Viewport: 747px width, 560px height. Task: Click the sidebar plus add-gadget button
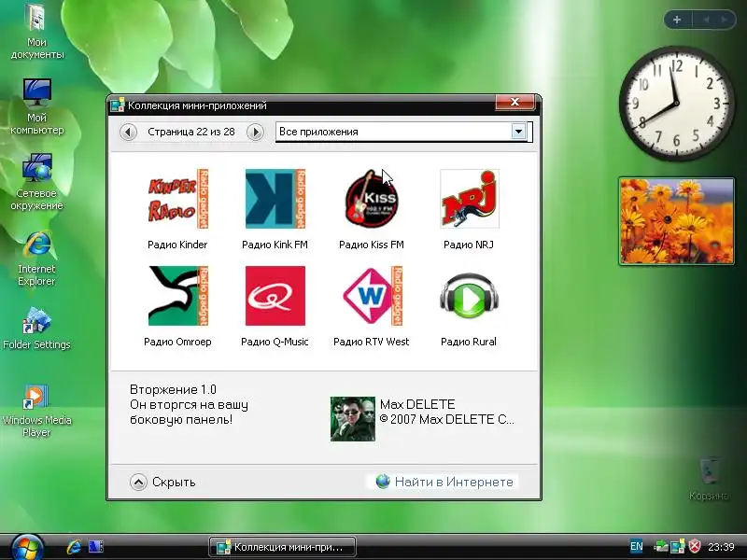pos(676,20)
